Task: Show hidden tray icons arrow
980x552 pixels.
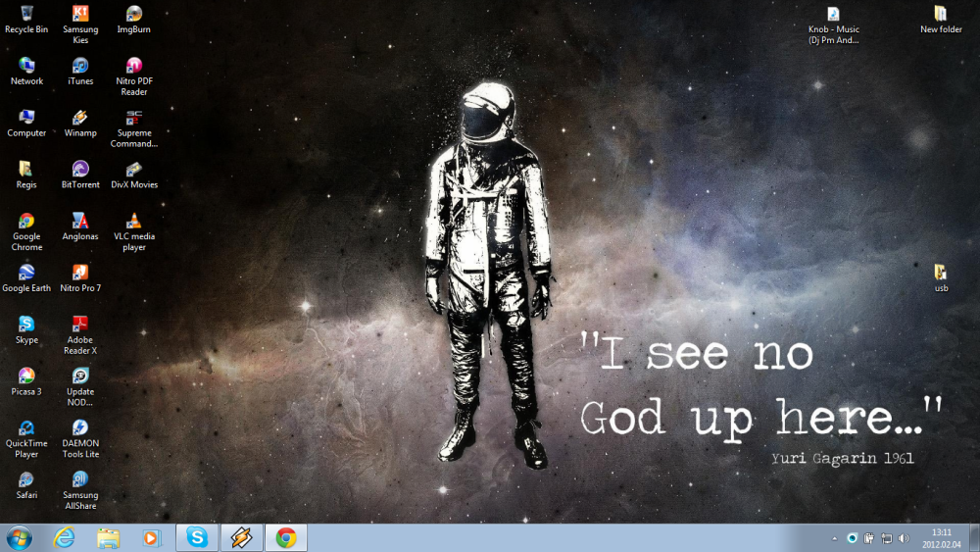Action: [834, 538]
